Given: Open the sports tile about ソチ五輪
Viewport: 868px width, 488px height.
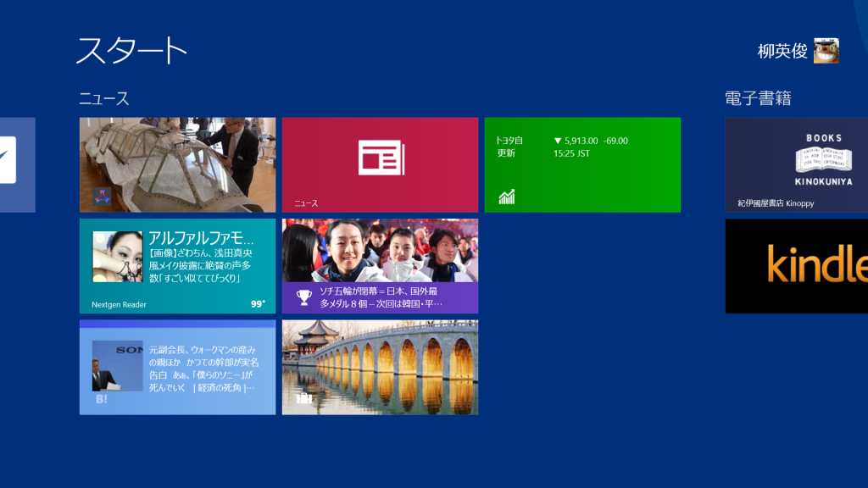Looking at the screenshot, I should pos(380,266).
